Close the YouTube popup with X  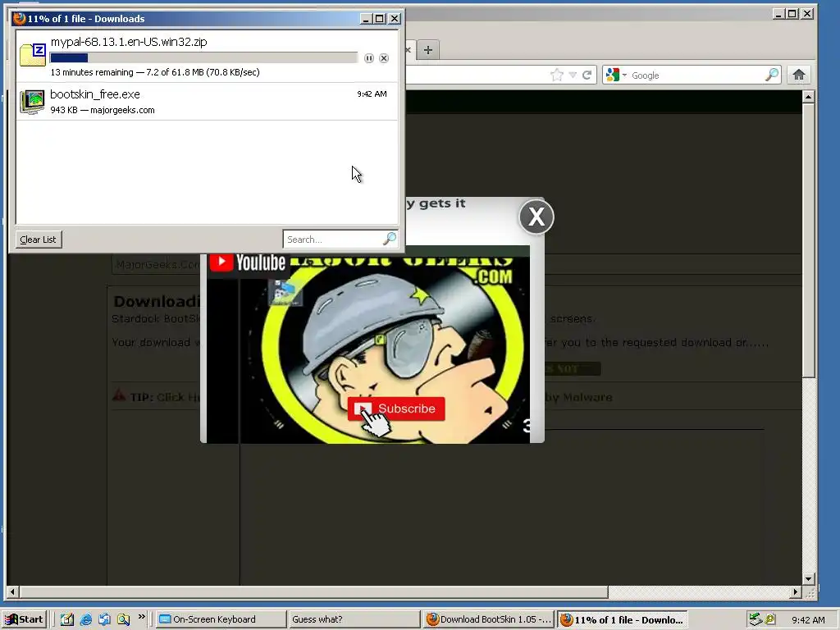tap(536, 217)
